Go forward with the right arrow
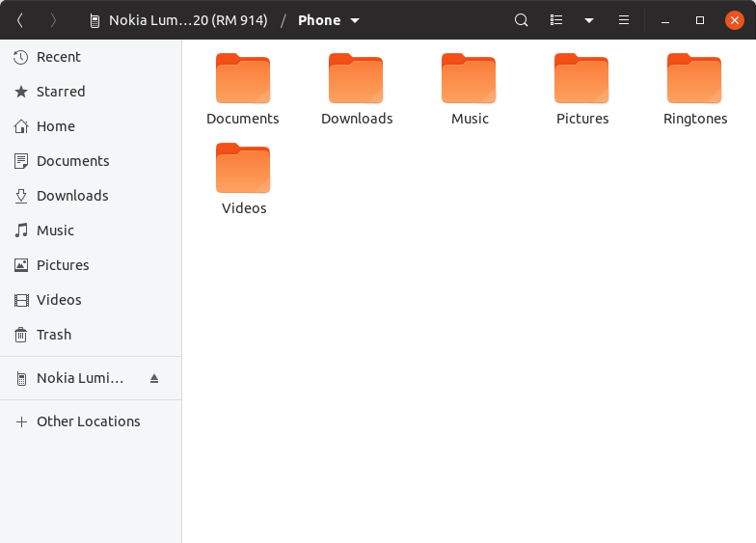The height and width of the screenshot is (543, 756). pyautogui.click(x=53, y=20)
